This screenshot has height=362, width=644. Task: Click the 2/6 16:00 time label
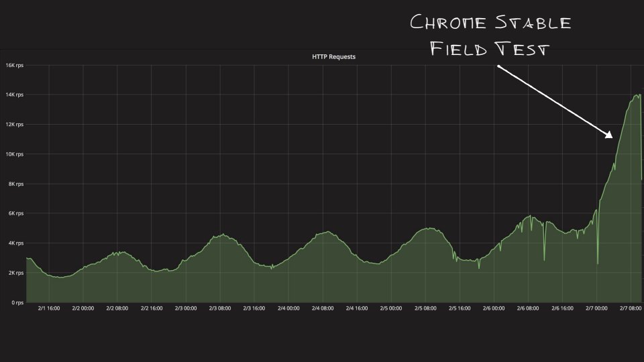(x=562, y=308)
